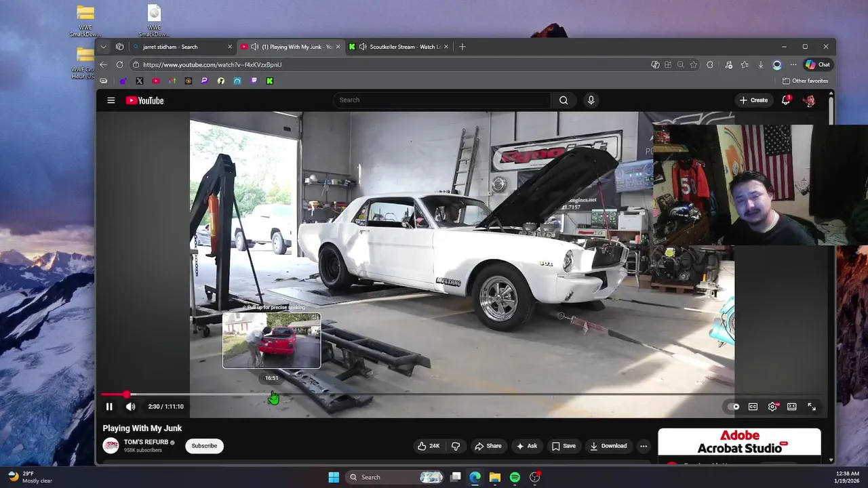
Task: Start voice search with microphone icon
Action: coord(591,100)
